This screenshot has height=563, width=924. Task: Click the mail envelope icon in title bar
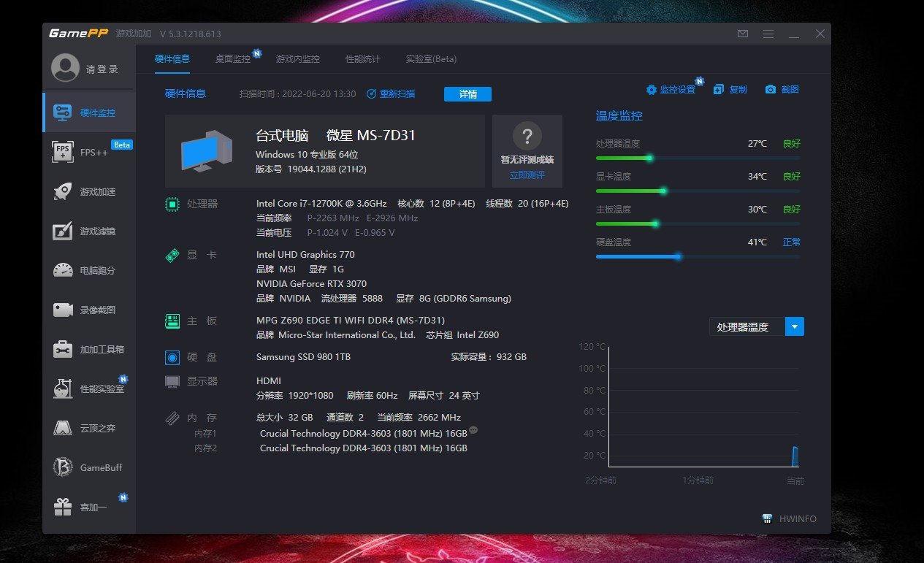point(743,34)
